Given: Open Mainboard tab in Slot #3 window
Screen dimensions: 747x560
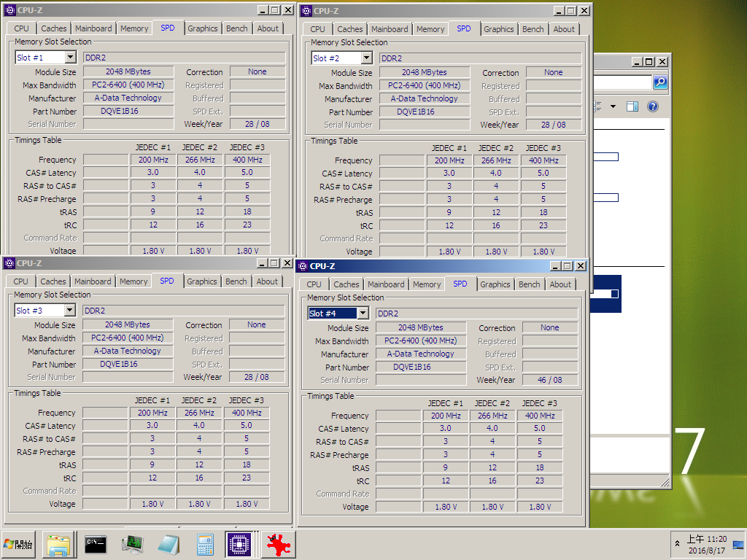Looking at the screenshot, I should (93, 281).
